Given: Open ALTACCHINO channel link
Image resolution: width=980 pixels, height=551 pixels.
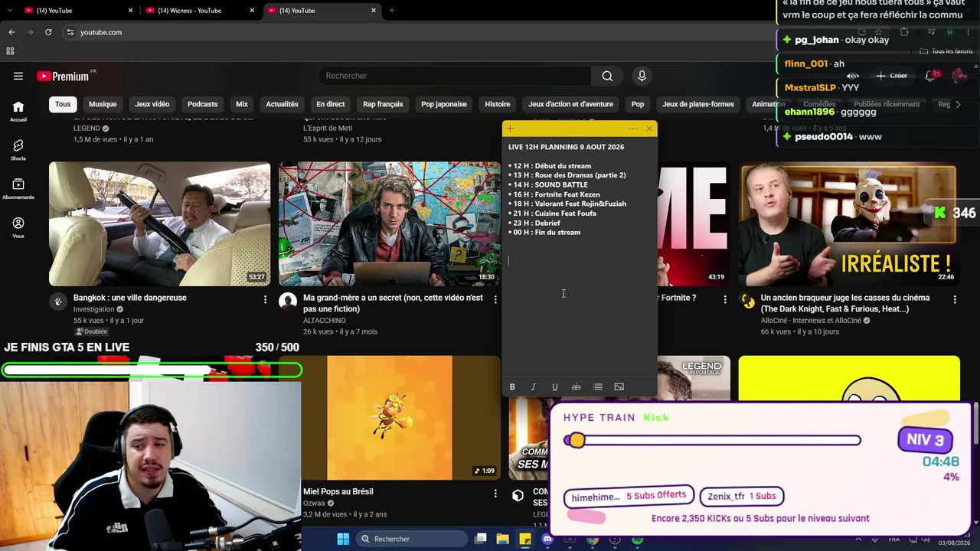Looking at the screenshot, I should click(x=325, y=321).
